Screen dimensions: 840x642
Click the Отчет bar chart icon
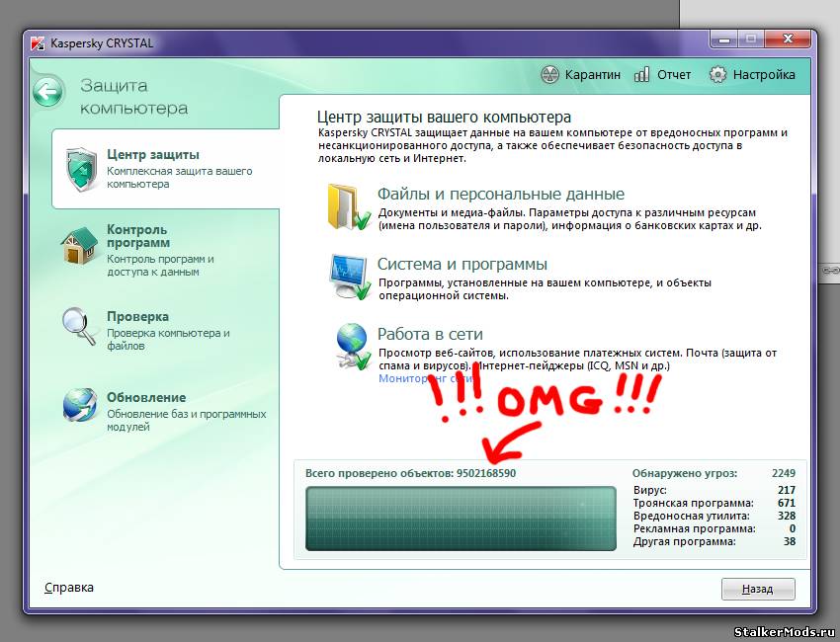641,74
